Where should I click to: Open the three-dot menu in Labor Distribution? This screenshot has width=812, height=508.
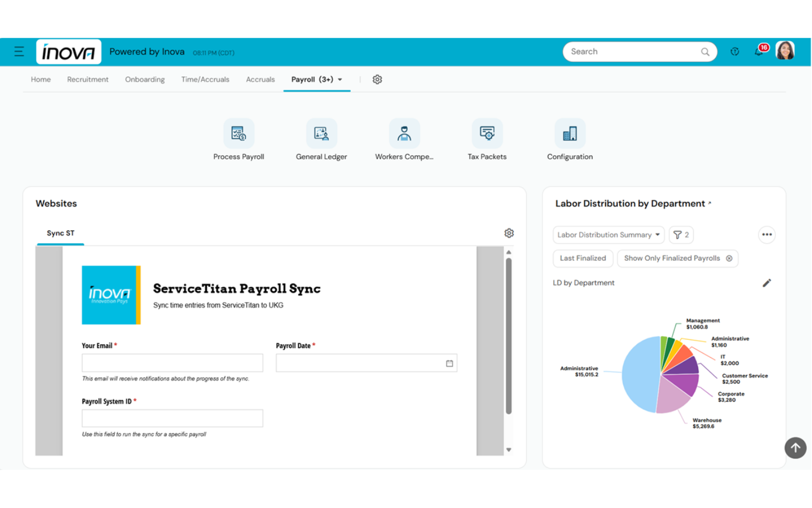(x=767, y=235)
